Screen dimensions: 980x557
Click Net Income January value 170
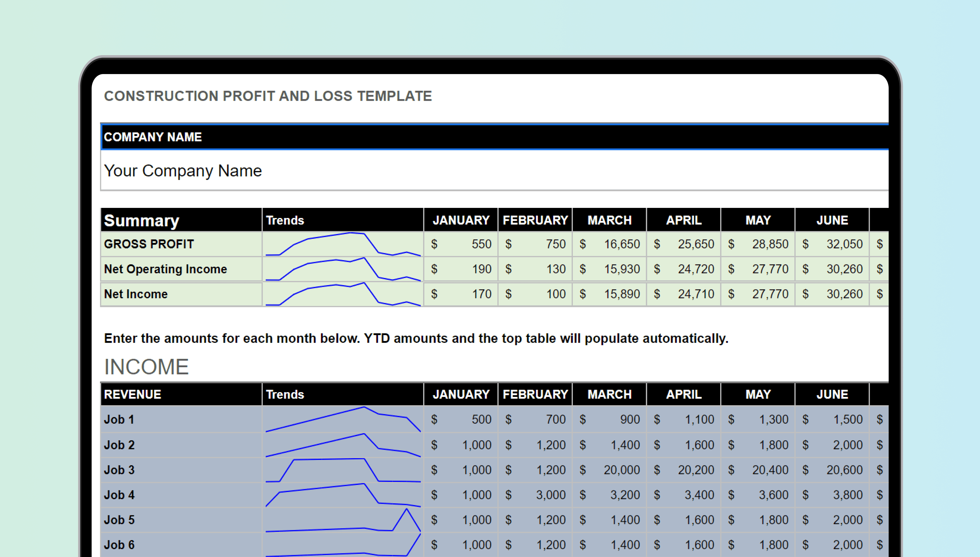tap(461, 294)
